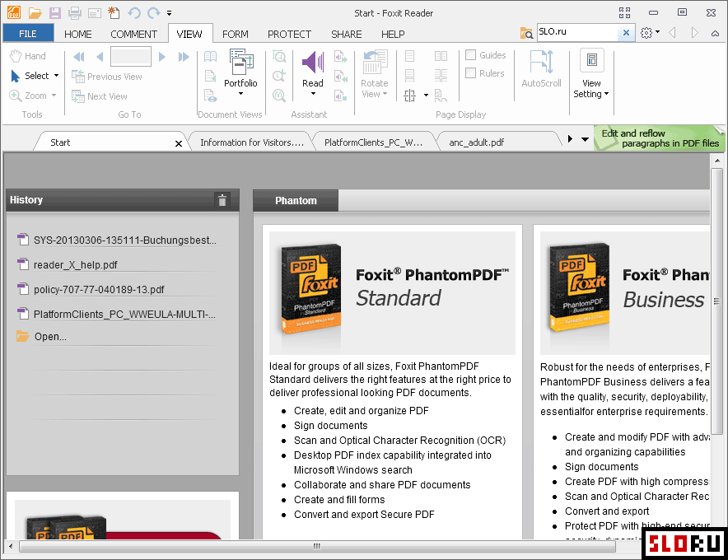
Task: Select Continuous Facing display mode
Action: point(441,76)
